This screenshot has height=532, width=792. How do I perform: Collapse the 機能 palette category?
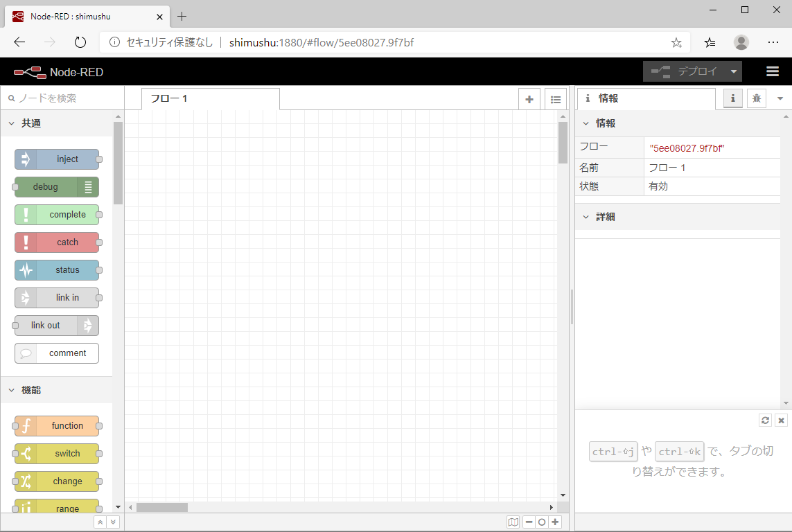point(57,390)
